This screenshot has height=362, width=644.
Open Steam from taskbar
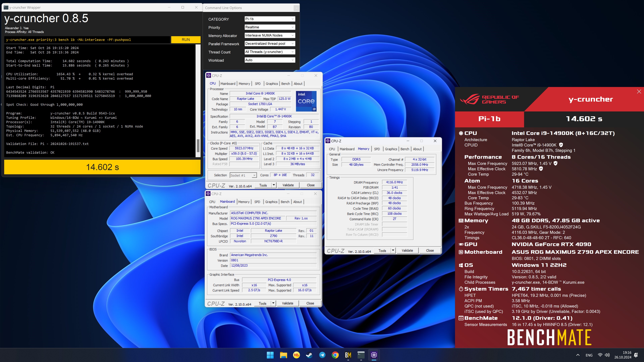[309, 355]
